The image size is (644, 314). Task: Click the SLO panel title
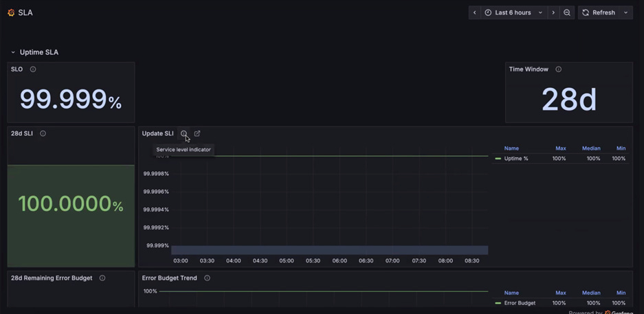point(17,69)
